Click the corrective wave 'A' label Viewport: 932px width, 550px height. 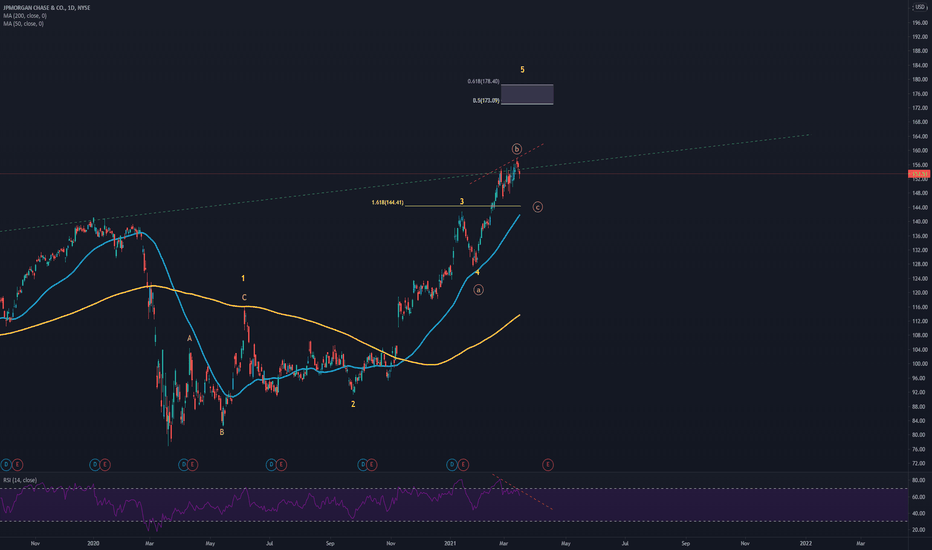(190, 338)
